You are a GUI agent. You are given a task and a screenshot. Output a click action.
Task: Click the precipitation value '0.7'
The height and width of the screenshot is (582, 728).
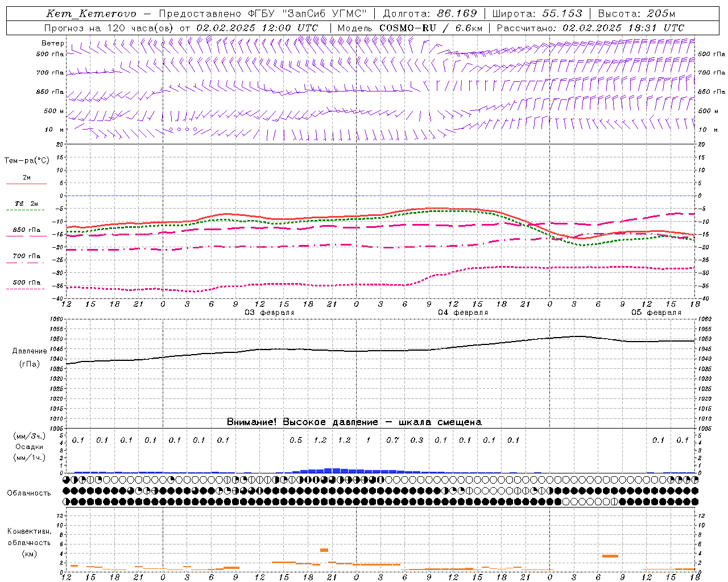(x=392, y=440)
